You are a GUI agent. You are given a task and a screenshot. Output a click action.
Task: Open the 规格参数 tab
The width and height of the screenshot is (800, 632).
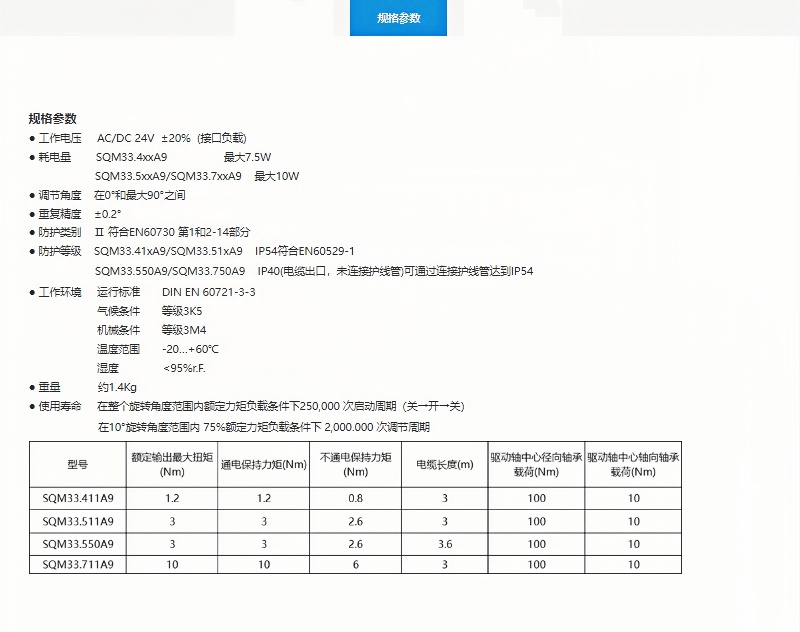(x=398, y=18)
